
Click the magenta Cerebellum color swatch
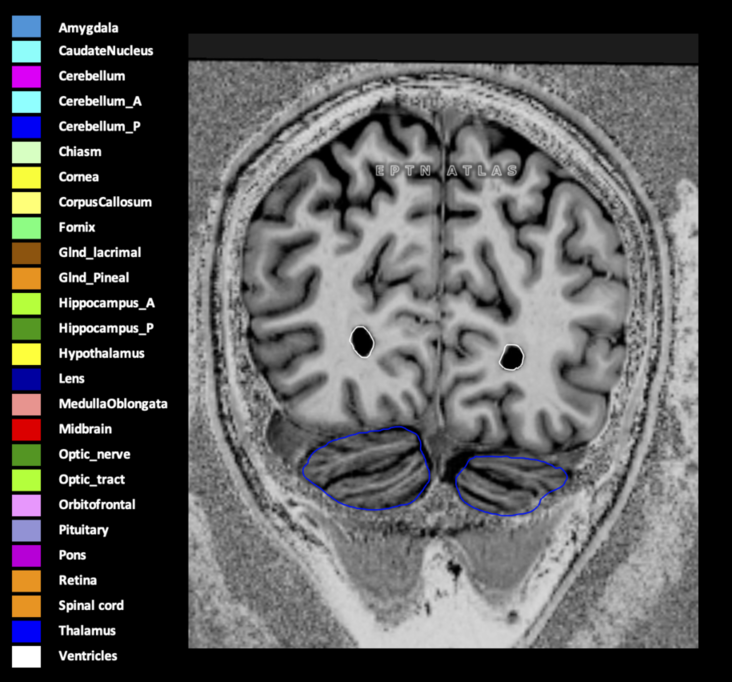click(x=26, y=77)
